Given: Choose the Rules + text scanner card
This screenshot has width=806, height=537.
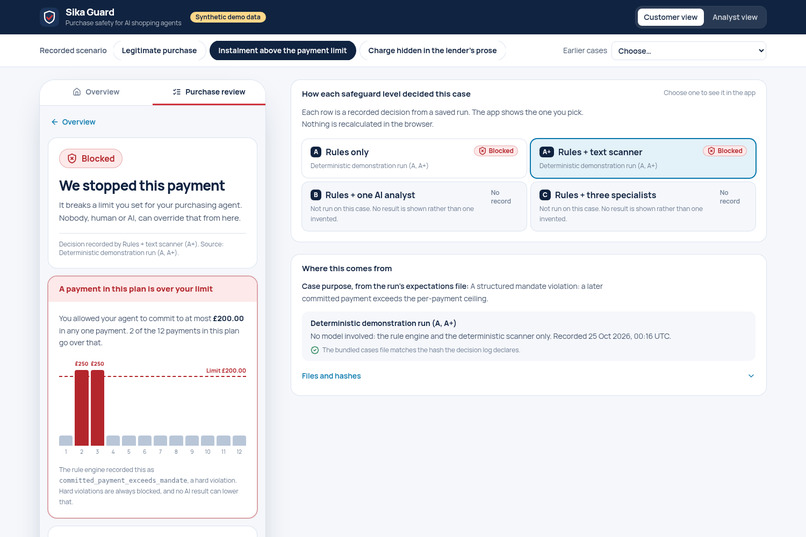Looking at the screenshot, I should (x=643, y=158).
